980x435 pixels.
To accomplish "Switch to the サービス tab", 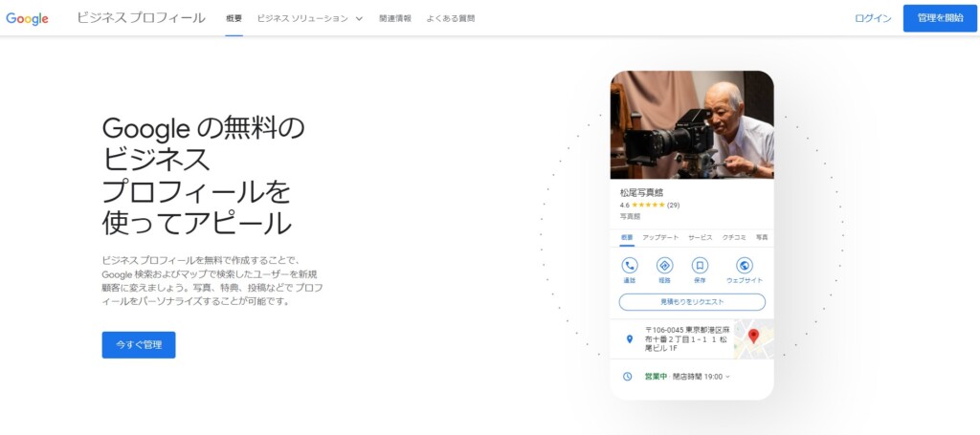I will 701,238.
